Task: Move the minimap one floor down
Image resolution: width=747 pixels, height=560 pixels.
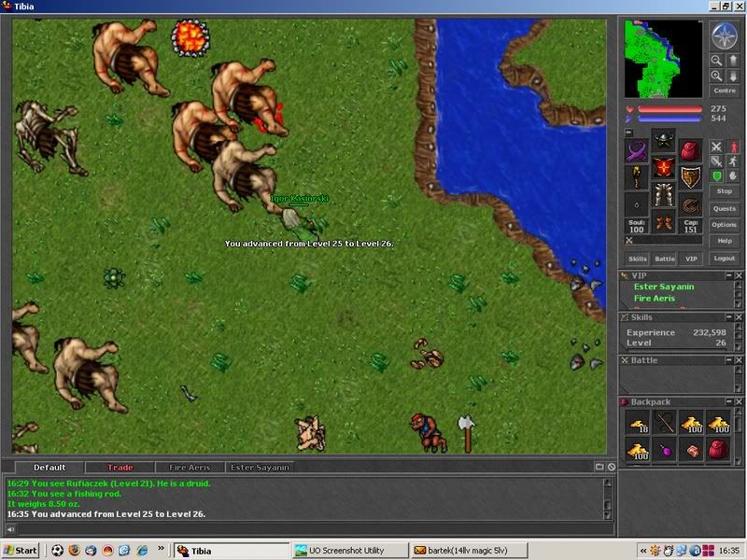Action: click(733, 76)
